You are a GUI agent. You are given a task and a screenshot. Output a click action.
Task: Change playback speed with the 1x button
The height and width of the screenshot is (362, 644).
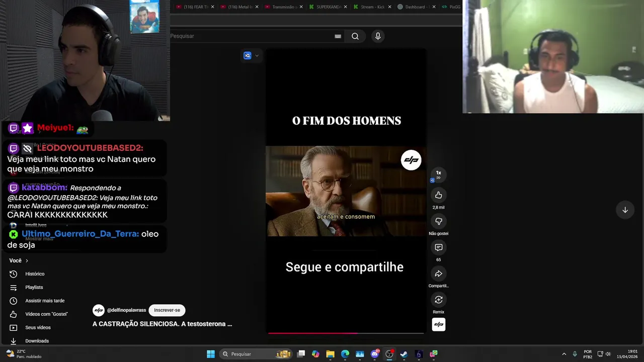[438, 174]
